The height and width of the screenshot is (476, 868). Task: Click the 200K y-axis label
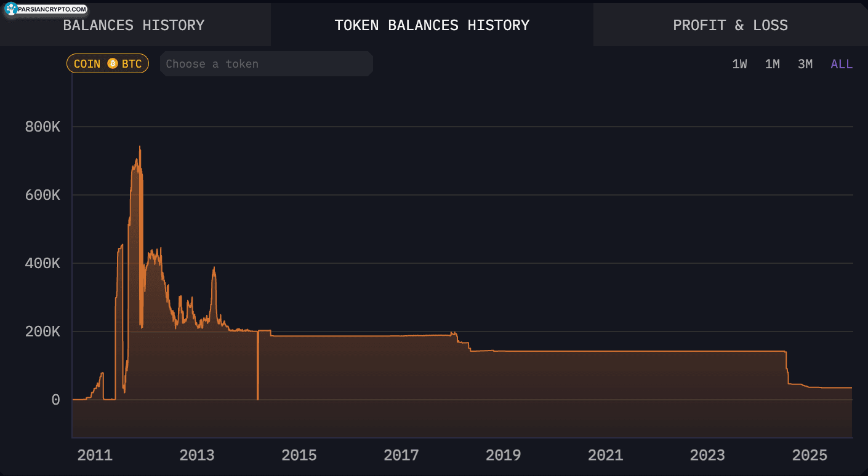pyautogui.click(x=42, y=331)
